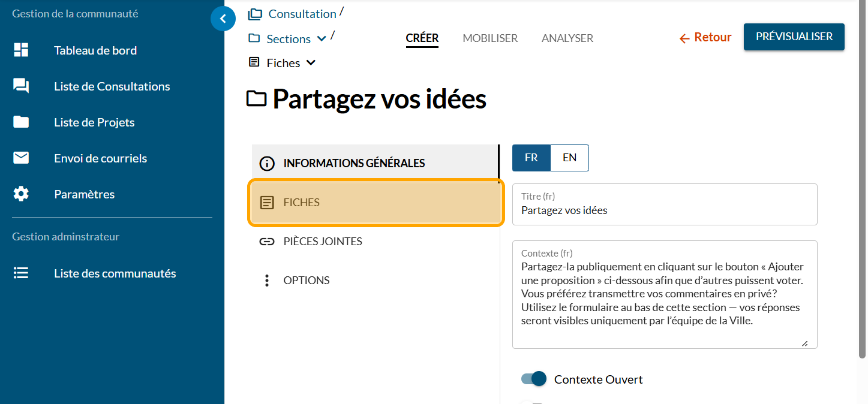The height and width of the screenshot is (404, 868).
Task: Open the Options three-dot menu item
Action: 267,281
